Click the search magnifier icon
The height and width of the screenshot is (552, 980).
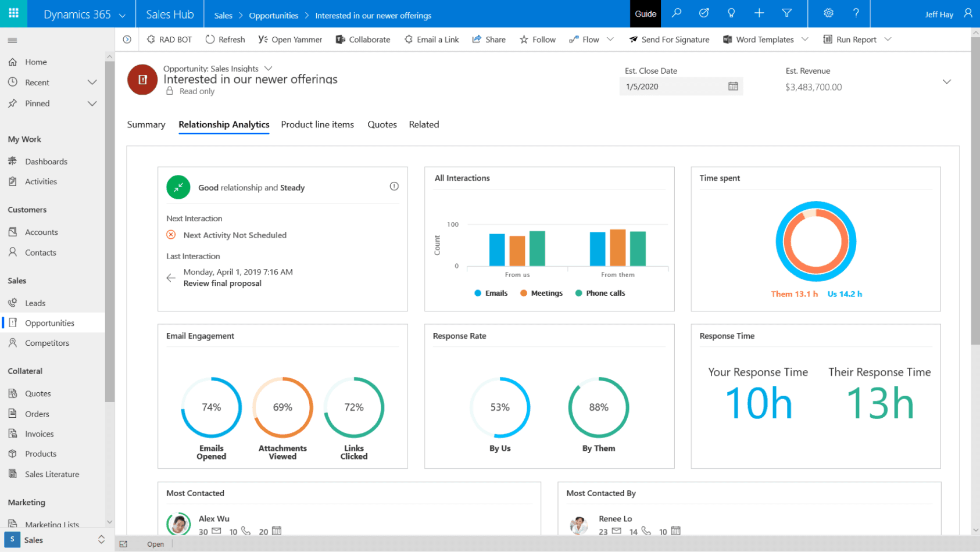(677, 13)
